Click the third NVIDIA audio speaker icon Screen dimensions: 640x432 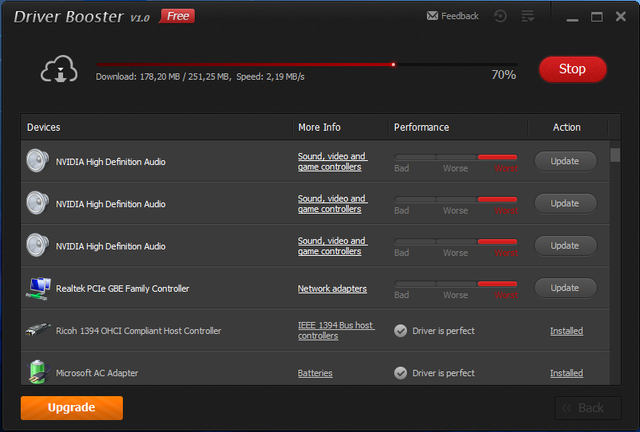pyautogui.click(x=38, y=245)
